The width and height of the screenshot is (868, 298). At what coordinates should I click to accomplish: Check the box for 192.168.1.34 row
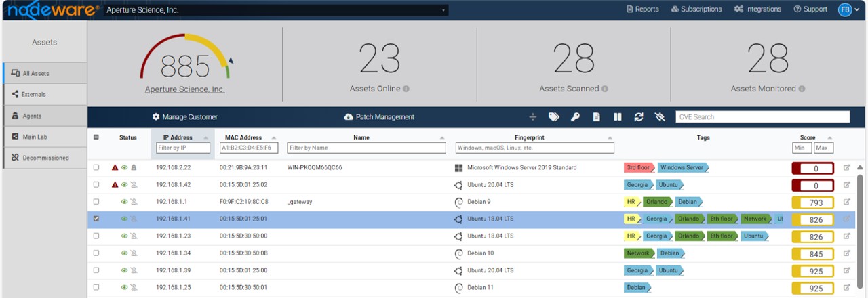pos(96,253)
